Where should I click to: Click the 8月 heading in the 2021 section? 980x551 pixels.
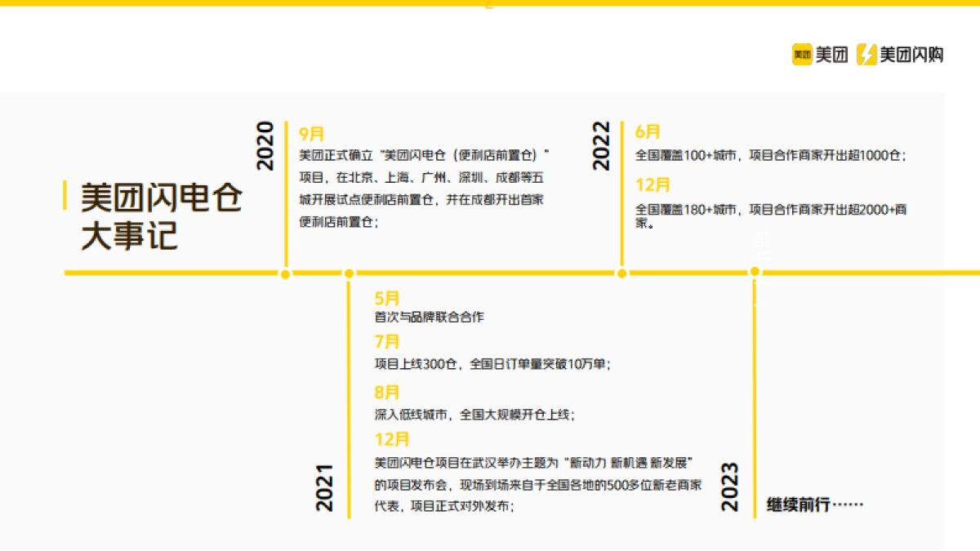(387, 392)
